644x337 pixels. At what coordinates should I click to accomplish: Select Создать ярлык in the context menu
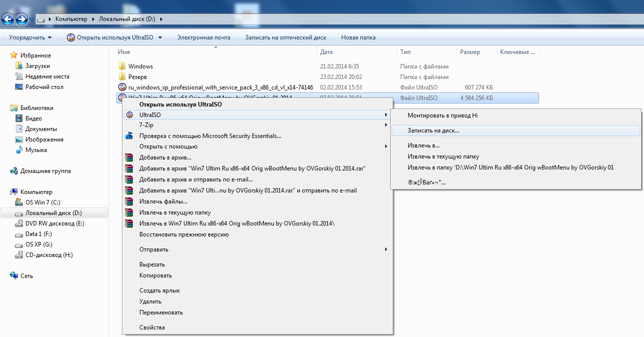click(258, 290)
